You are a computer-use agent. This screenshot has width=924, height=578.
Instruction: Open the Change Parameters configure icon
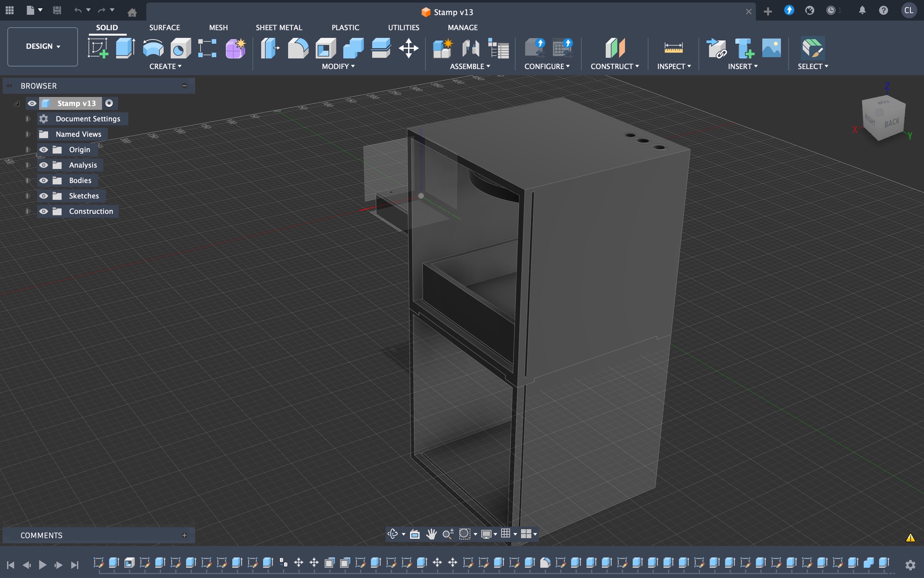(x=535, y=48)
